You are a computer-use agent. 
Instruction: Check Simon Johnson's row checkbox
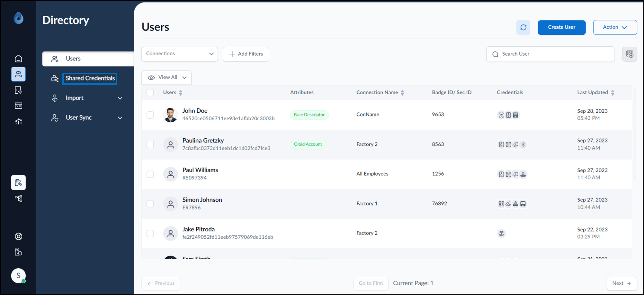point(150,204)
